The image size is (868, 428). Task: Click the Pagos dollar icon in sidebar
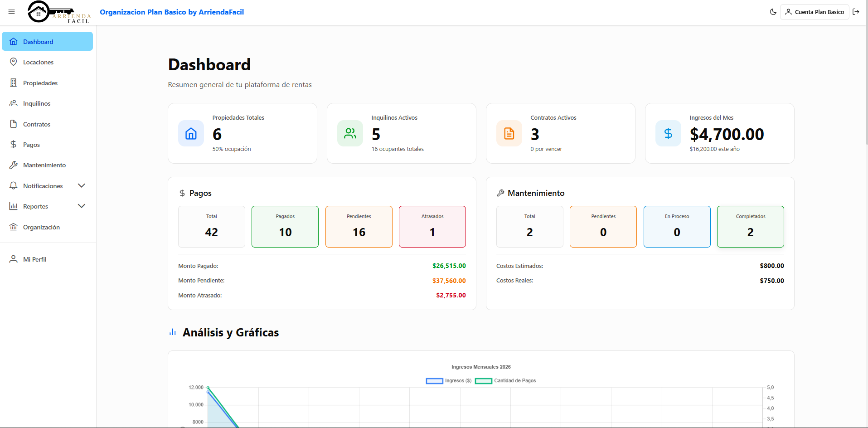click(14, 144)
